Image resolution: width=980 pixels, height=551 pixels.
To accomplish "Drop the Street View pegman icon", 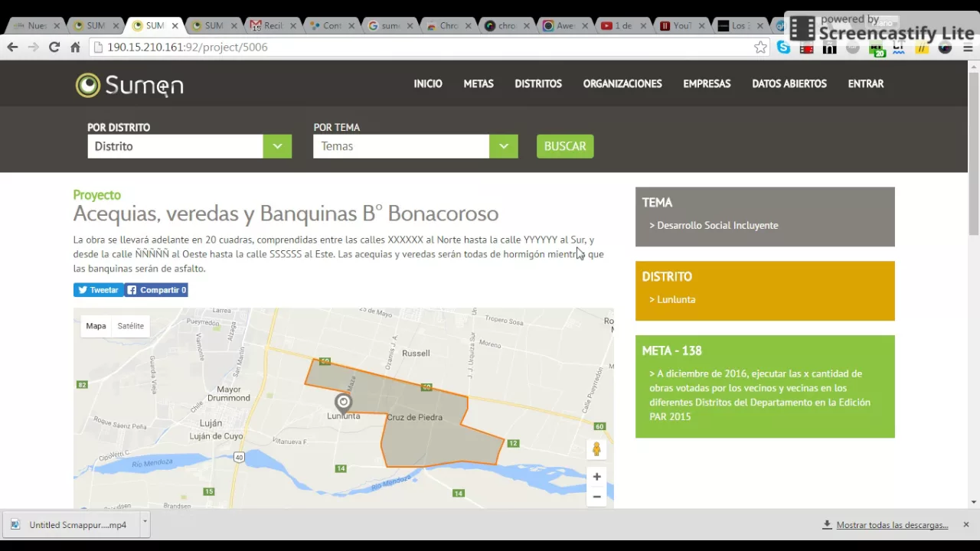I will point(596,449).
